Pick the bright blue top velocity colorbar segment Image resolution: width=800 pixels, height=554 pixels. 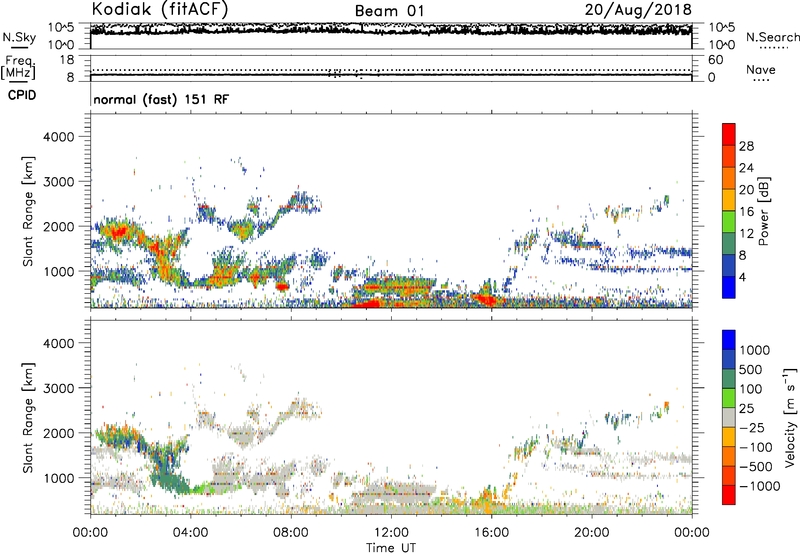(729, 340)
